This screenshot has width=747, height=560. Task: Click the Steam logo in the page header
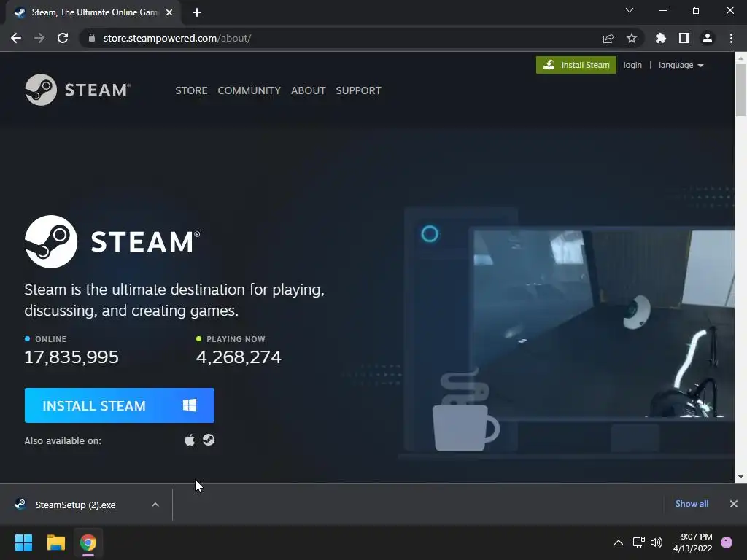77,90
